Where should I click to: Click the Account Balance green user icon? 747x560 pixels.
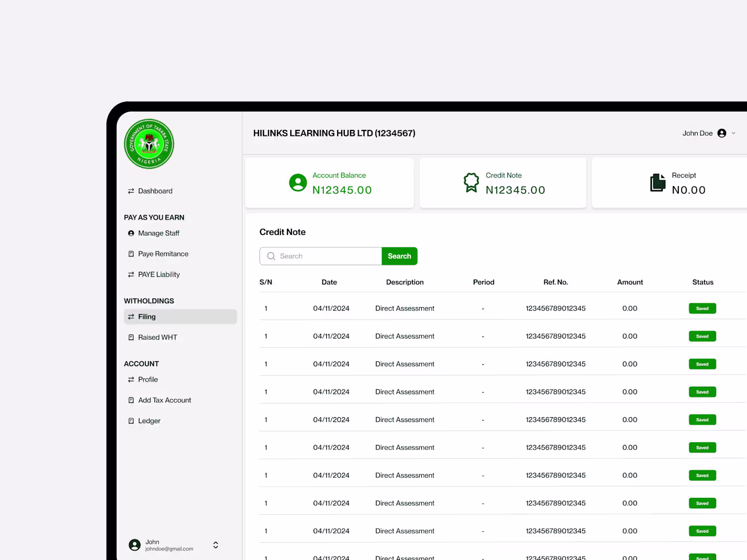coord(298,183)
